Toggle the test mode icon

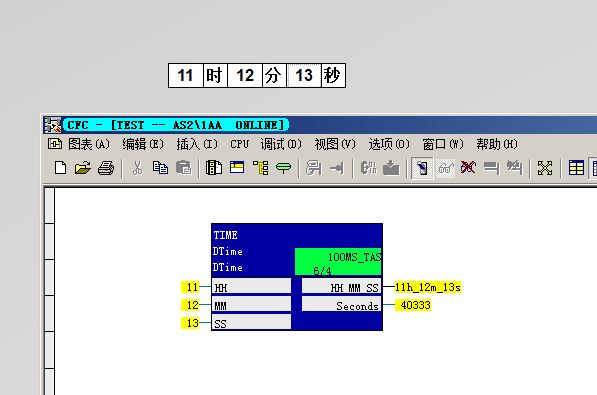422,168
